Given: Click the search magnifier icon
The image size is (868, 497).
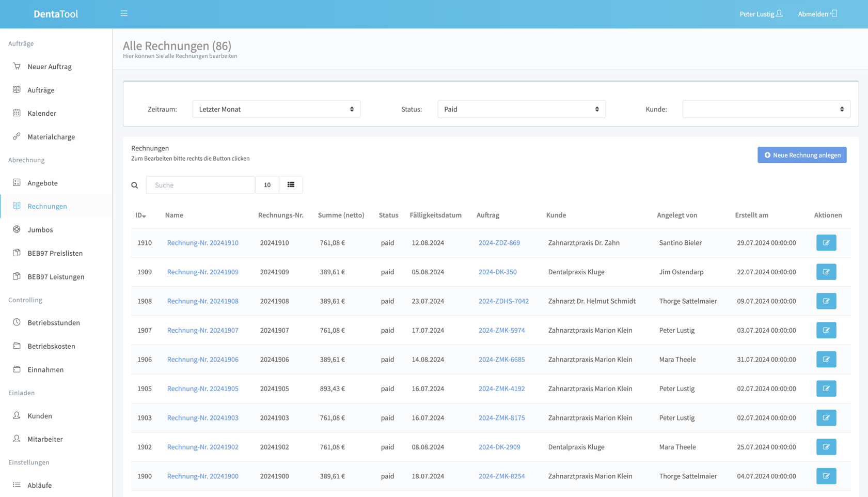Looking at the screenshot, I should click(x=135, y=185).
